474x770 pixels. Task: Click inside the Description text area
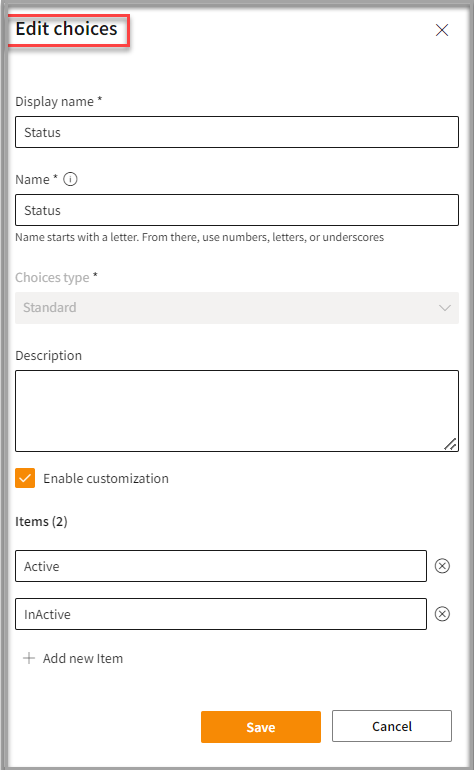tap(237, 411)
